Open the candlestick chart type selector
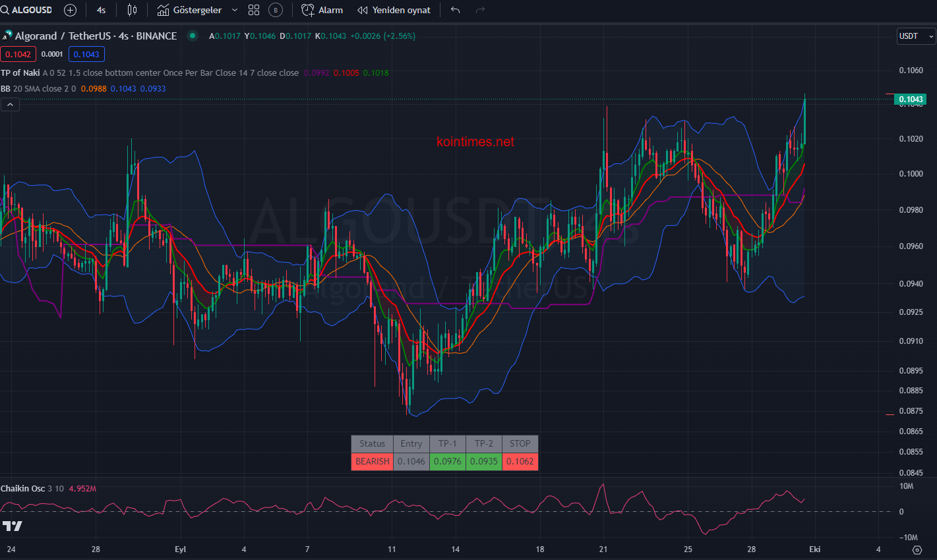937x560 pixels. (132, 10)
